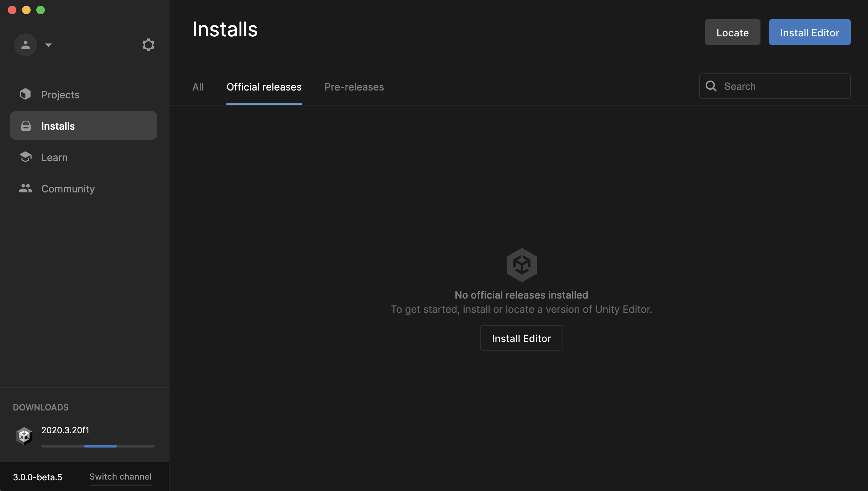868x491 pixels.
Task: Select the Official releases tab
Action: (264, 87)
